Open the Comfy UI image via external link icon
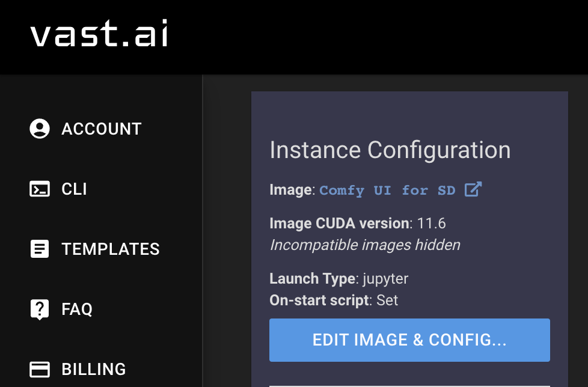Screen dimensions: 588x387 (474, 189)
